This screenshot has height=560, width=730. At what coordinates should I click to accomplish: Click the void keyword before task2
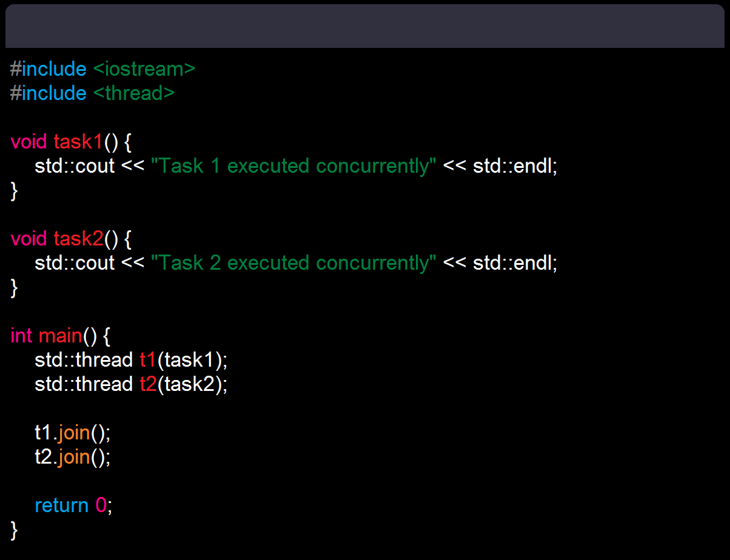[x=28, y=239]
